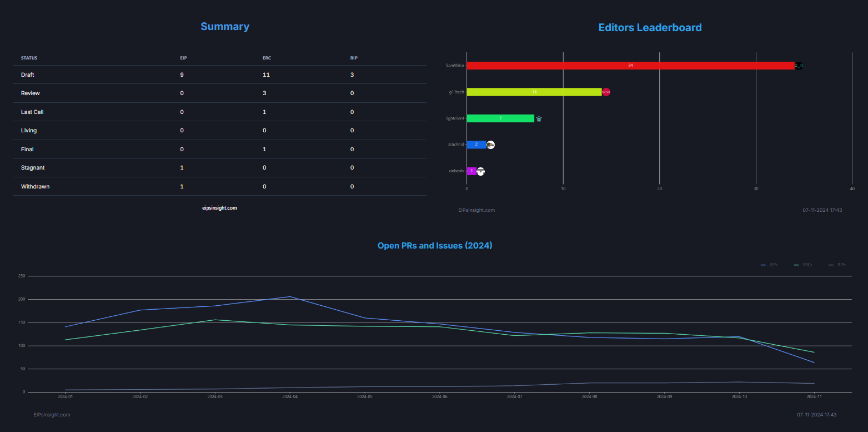Image resolution: width=868 pixels, height=432 pixels.
Task: Select the red SamWilsn bar showing 34
Action: coord(630,66)
